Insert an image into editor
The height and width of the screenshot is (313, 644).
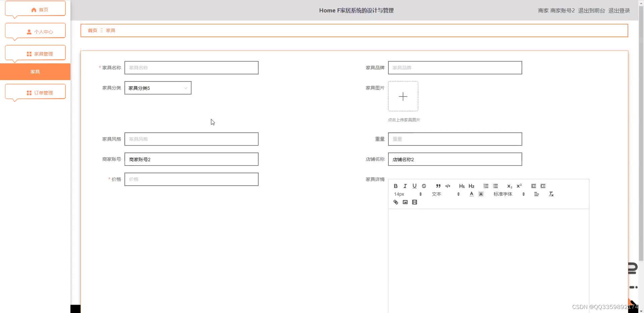405,202
